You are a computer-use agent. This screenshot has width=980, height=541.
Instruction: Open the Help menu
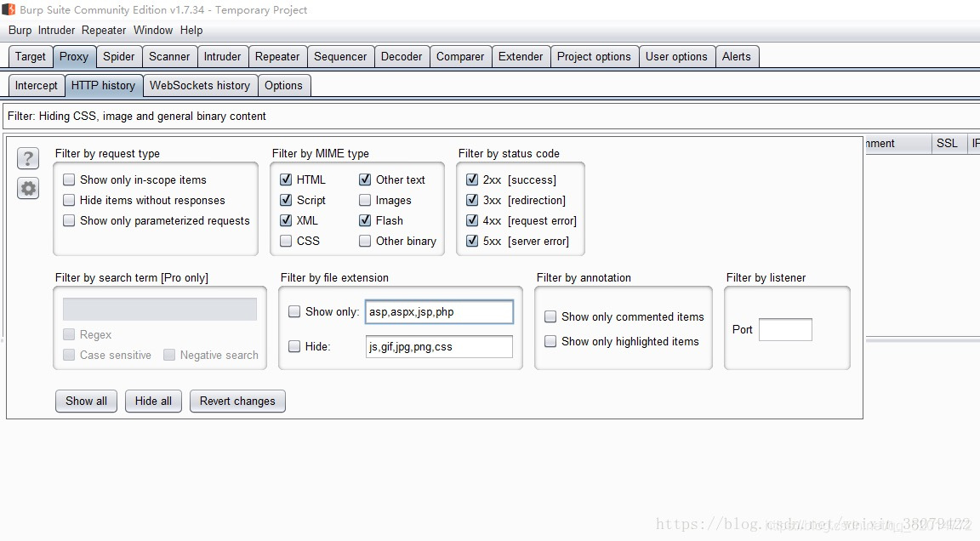(x=191, y=30)
